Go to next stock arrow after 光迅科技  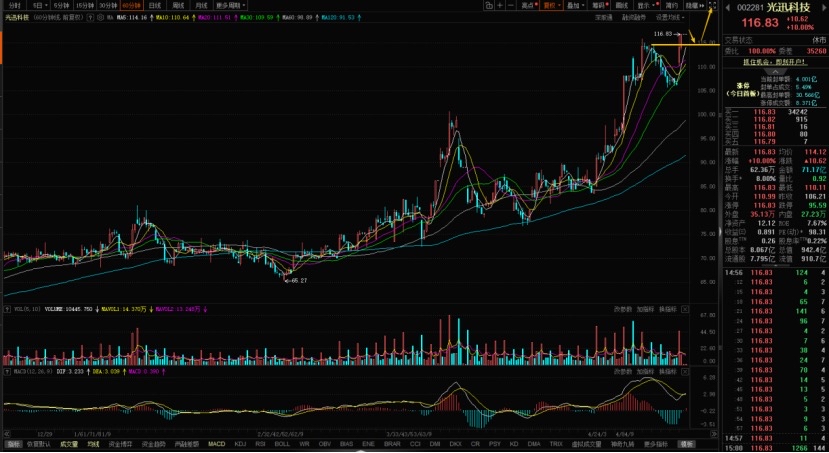click(x=822, y=7)
